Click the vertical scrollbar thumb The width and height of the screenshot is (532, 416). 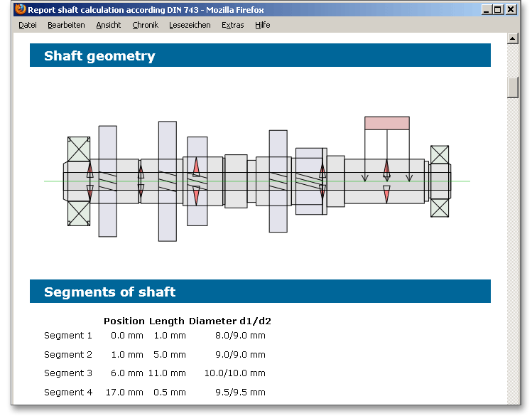512,87
